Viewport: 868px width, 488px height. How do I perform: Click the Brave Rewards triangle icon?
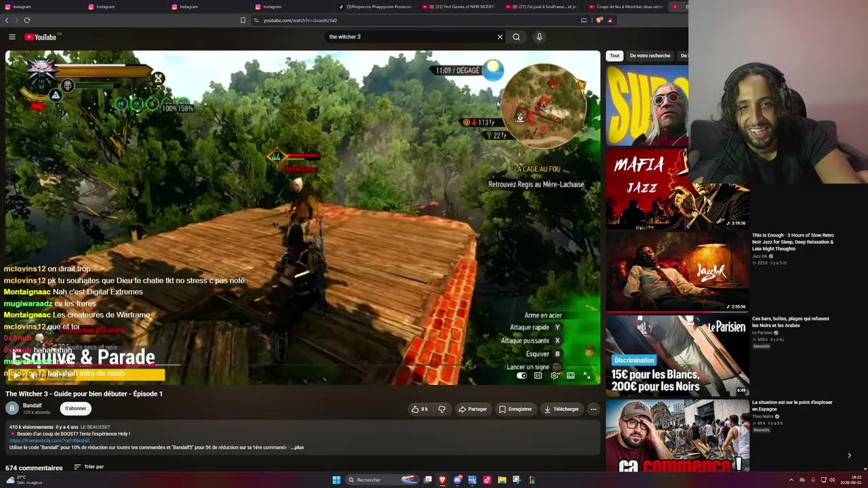[x=610, y=20]
